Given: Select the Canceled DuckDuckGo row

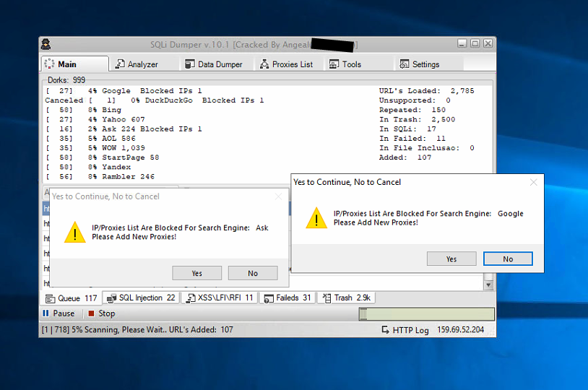Looking at the screenshot, I should [155, 100].
